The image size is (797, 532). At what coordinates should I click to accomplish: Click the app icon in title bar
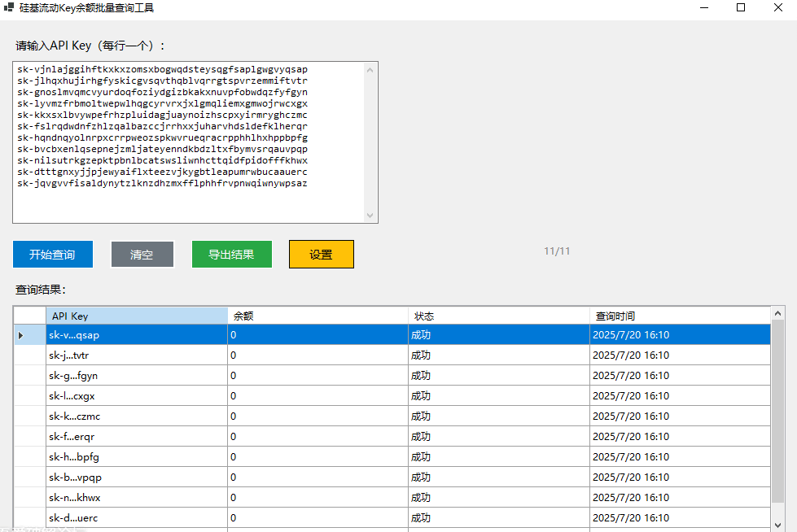(9, 8)
